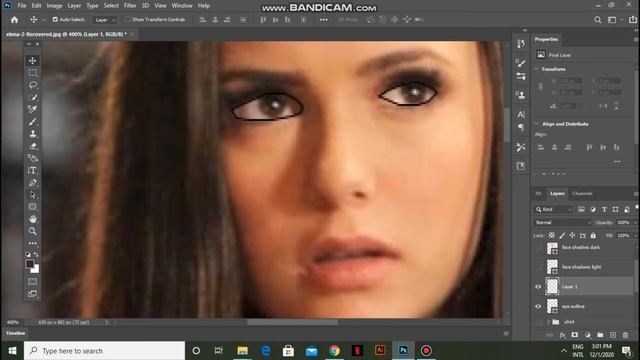Viewport: 640px width, 360px height.
Task: Select the Brush tool in the toolbox
Action: coord(33,122)
